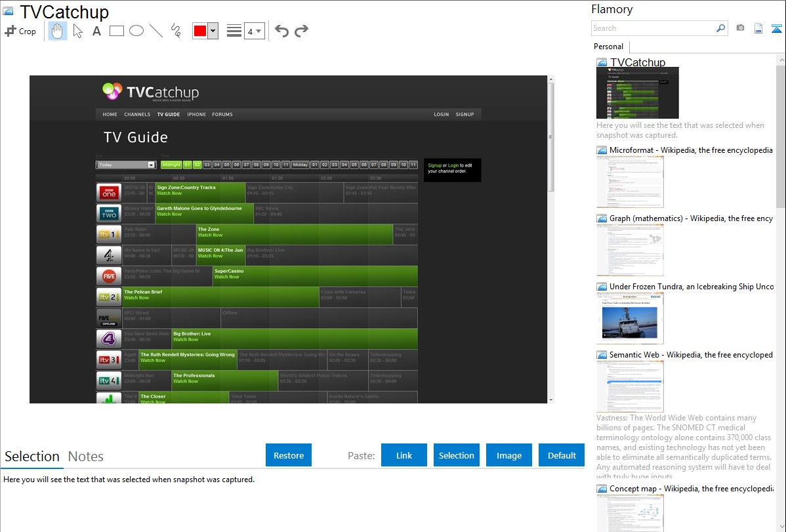Switch to the Notes tab
Image resolution: width=786 pixels, height=532 pixels.
pos(86,457)
